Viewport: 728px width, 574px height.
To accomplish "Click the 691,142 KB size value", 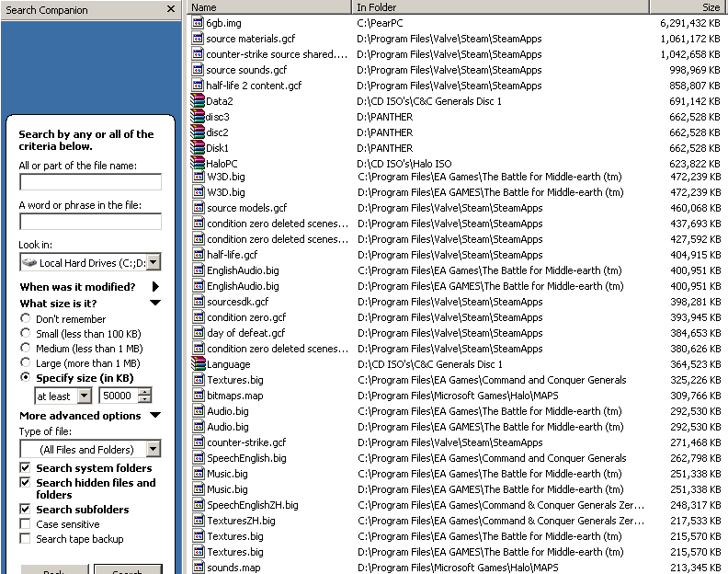I will pos(695,101).
